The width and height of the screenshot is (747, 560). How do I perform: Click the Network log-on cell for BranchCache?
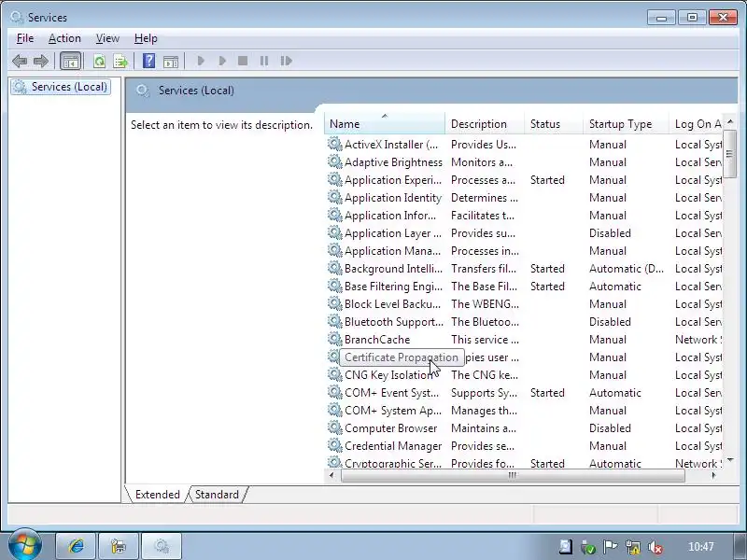pyautogui.click(x=698, y=340)
